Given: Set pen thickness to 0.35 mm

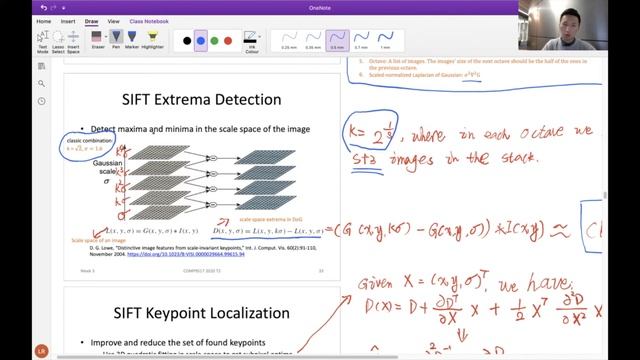Looking at the screenshot, I should pos(313,40).
